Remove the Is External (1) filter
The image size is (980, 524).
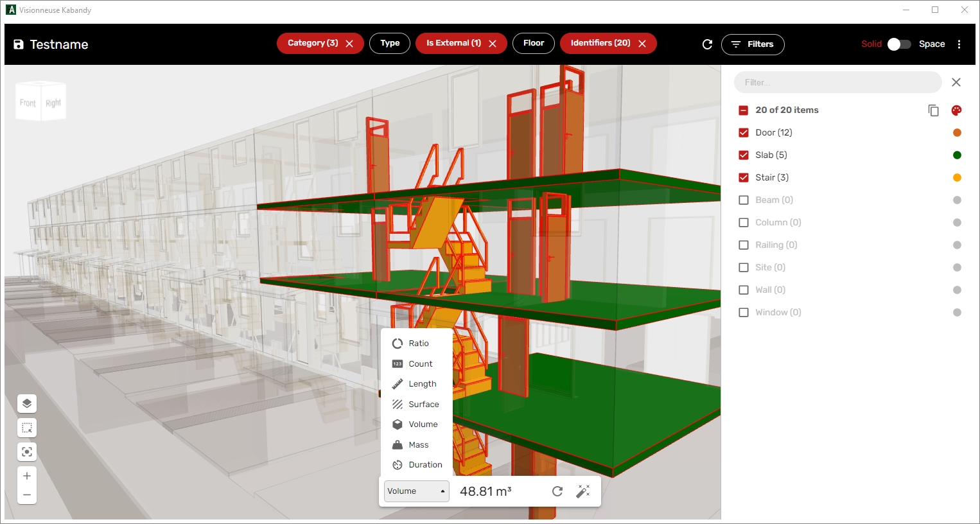coord(492,43)
